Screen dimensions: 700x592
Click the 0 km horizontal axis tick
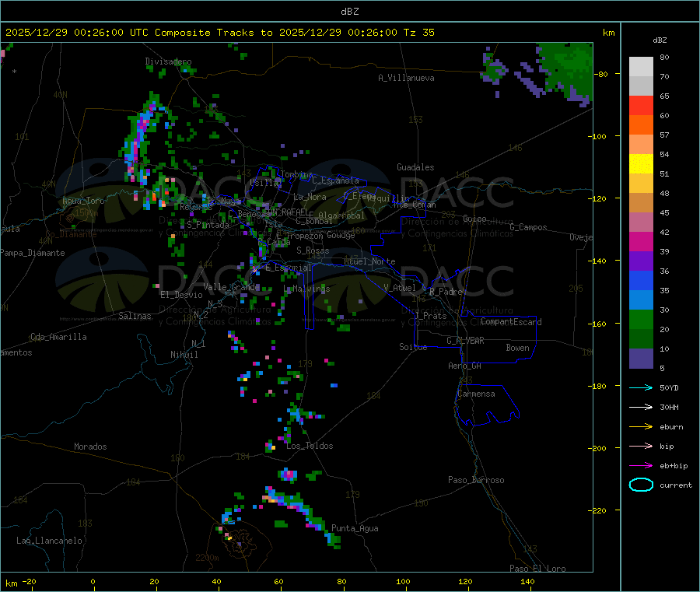[93, 581]
